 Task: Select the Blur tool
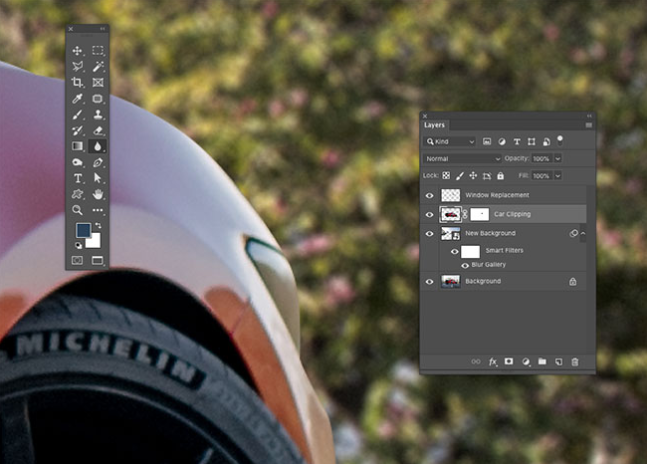tap(98, 146)
